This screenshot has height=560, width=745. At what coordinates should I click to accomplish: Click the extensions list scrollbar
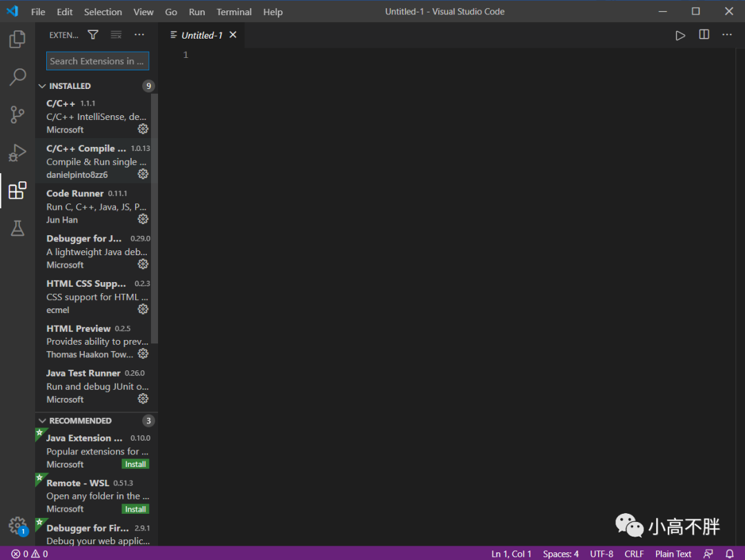(x=155, y=219)
